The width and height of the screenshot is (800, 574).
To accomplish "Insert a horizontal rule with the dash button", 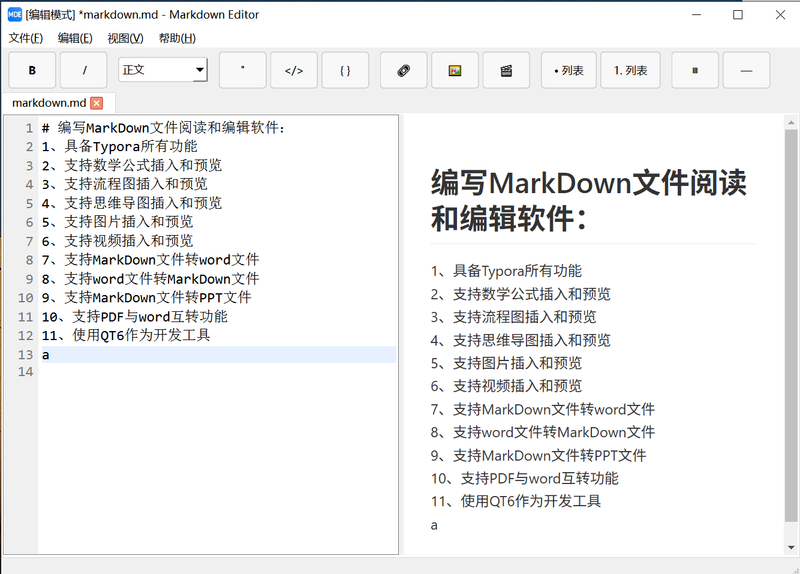I will (x=746, y=70).
